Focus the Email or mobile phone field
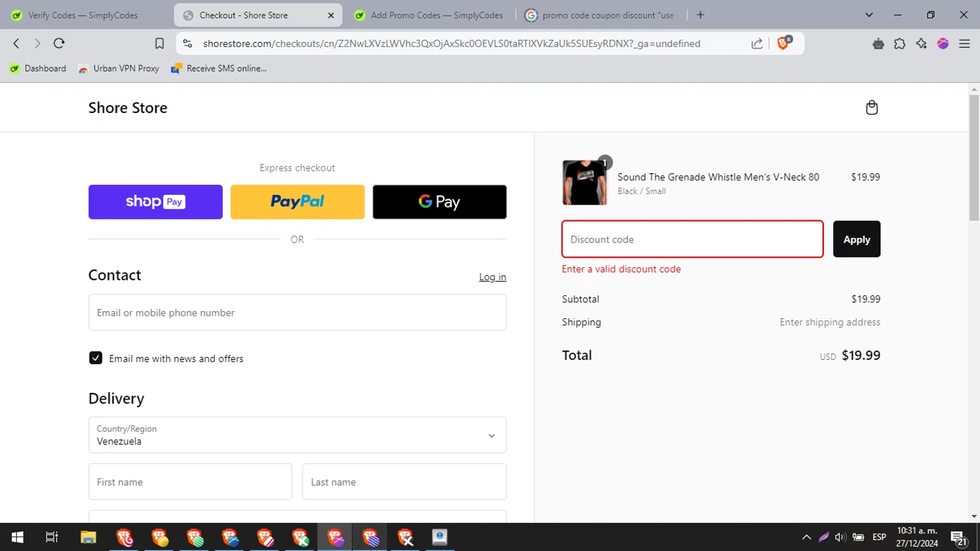The height and width of the screenshot is (551, 980). pos(297,312)
